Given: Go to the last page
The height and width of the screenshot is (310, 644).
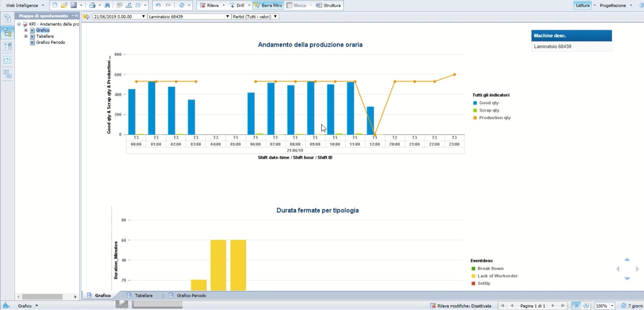Looking at the screenshot, I should coord(563,306).
